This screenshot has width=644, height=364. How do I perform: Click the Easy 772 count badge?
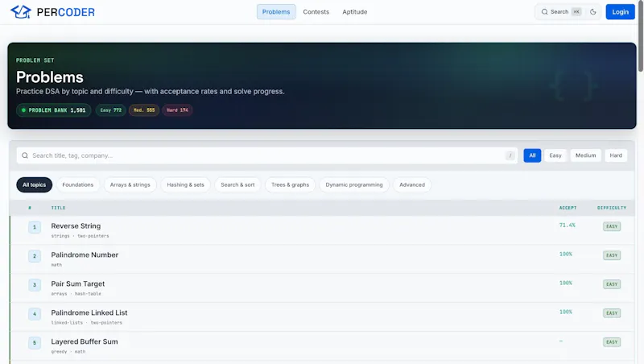pos(111,110)
